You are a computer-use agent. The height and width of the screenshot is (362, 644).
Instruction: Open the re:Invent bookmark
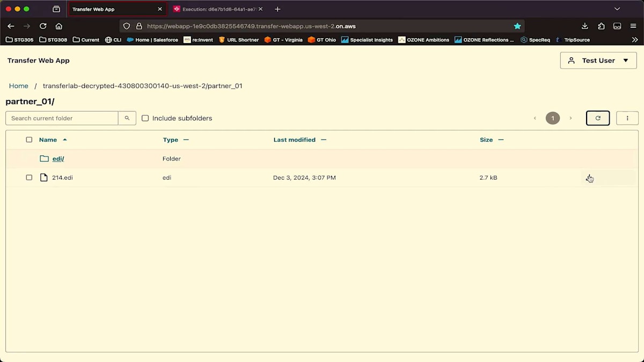pos(199,40)
